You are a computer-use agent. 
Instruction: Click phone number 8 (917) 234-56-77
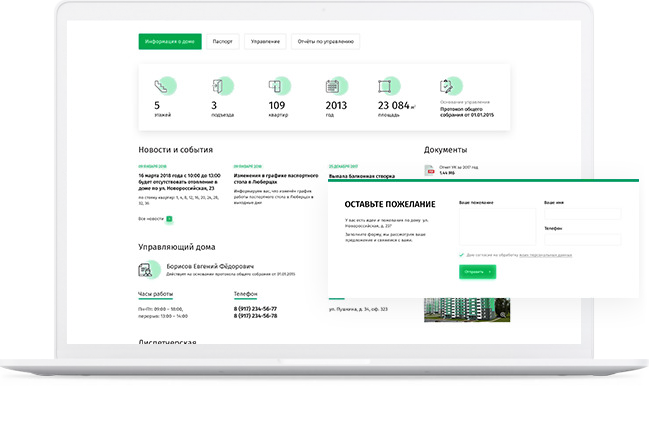[x=255, y=309]
